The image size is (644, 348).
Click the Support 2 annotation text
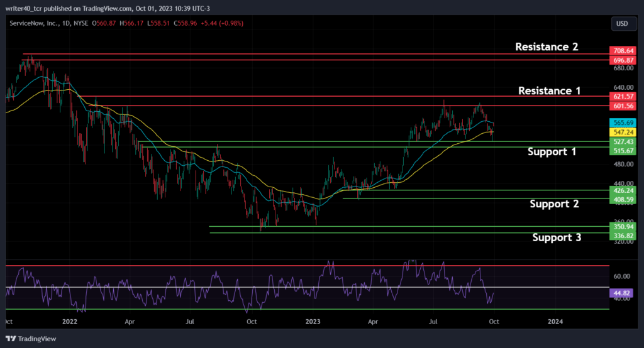click(x=554, y=204)
